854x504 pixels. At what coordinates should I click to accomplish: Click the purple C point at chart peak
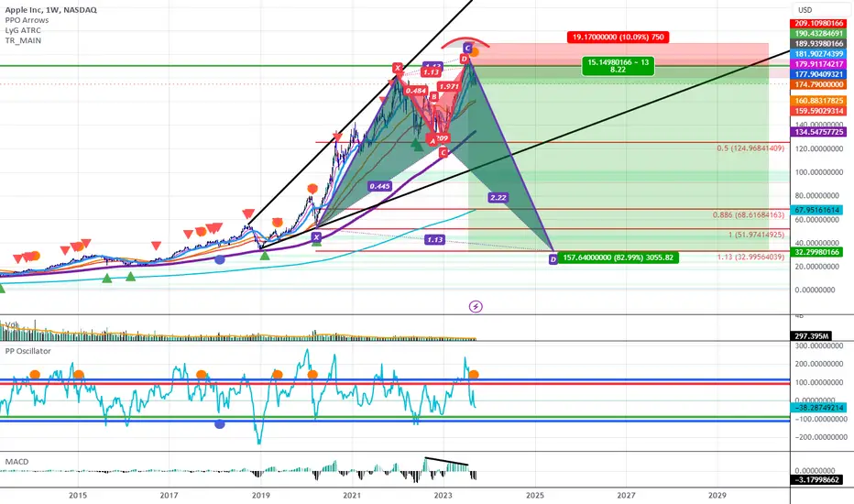[x=467, y=49]
